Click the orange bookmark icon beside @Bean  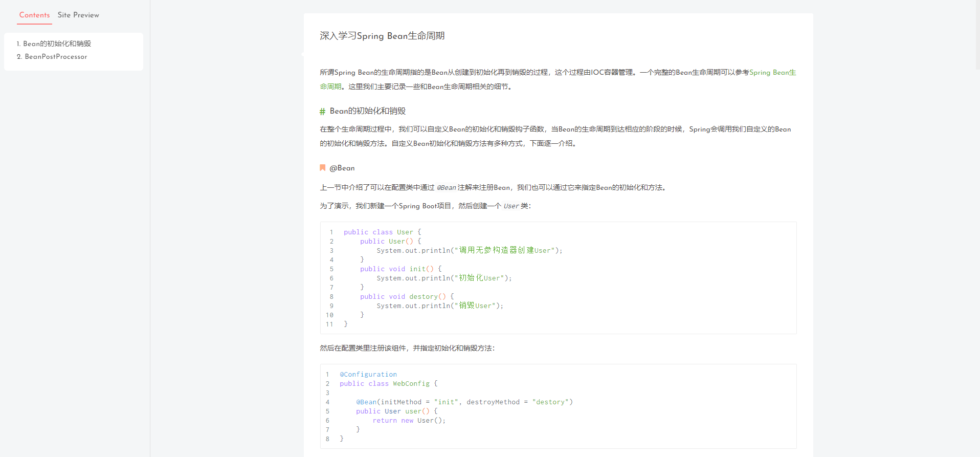tap(323, 168)
